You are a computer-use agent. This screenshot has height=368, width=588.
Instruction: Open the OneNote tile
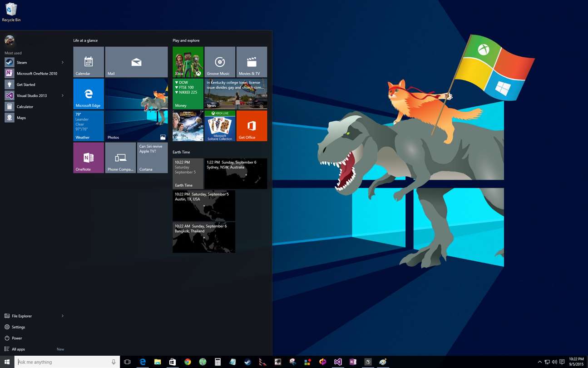click(89, 158)
